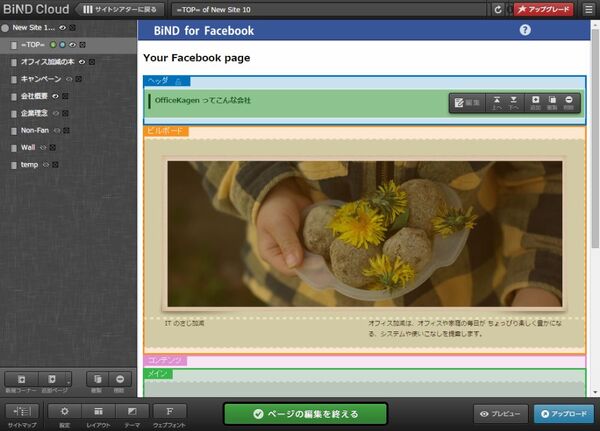Open the help question mark icon
Image resolution: width=600 pixels, height=431 pixels.
[x=525, y=30]
